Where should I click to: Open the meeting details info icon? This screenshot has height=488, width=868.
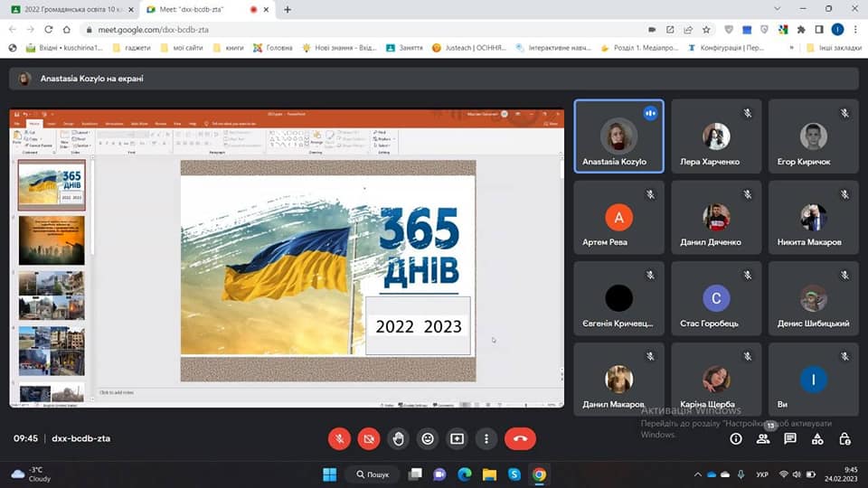coord(736,439)
